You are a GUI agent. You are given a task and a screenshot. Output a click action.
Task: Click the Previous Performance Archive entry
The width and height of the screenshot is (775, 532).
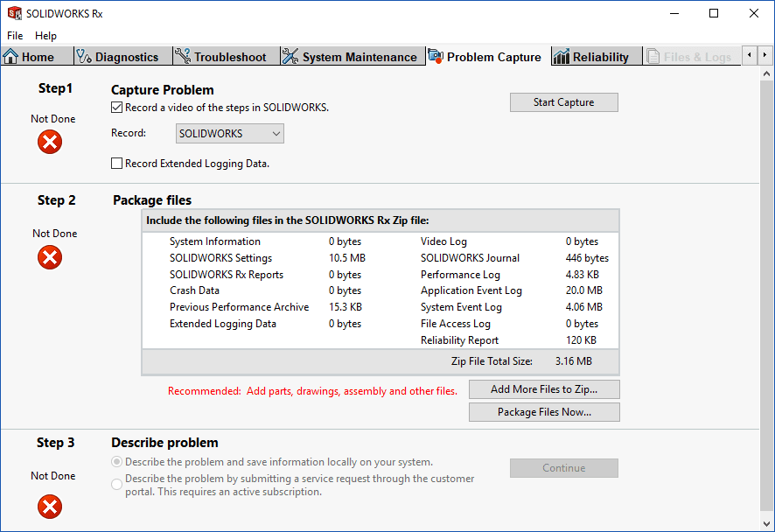click(x=239, y=307)
